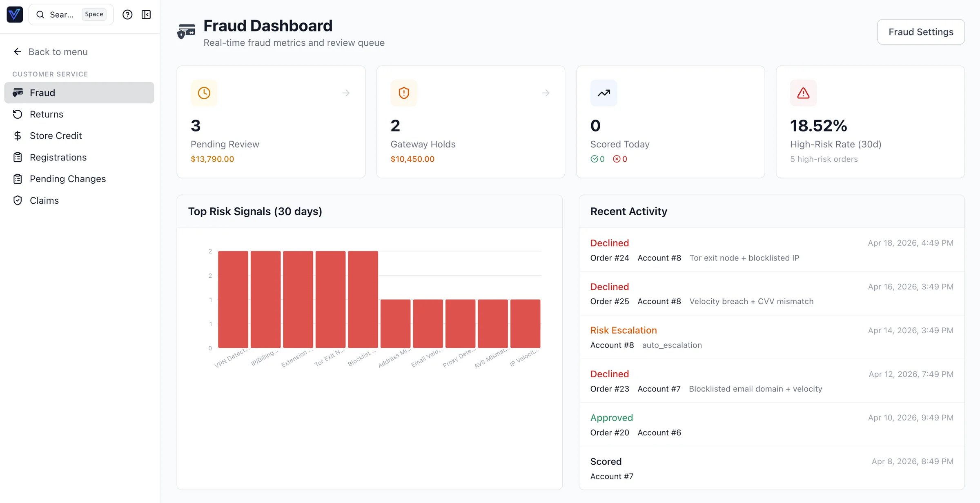This screenshot has height=503, width=980.
Task: Open Gateway Holds details via its arrow
Action: [546, 93]
